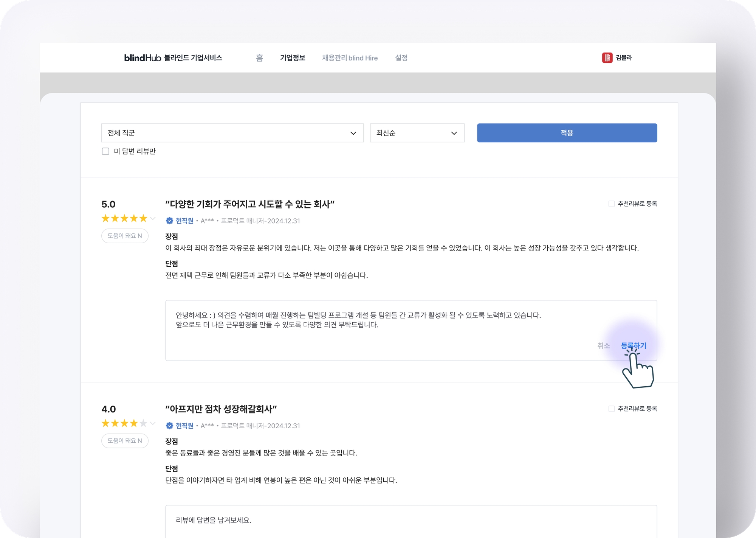Screen dimensions: 756x538
Task: Check 추천리뷰로 등록 on second review
Action: [x=611, y=409]
